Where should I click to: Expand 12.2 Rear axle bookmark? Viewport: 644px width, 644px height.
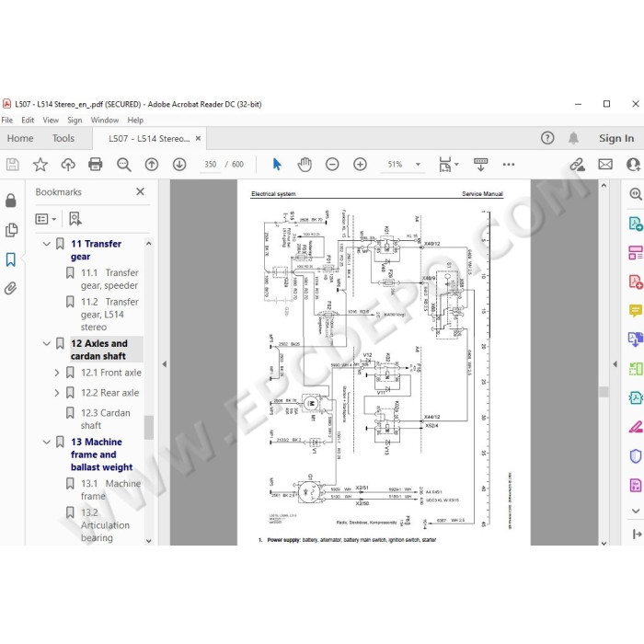point(57,393)
